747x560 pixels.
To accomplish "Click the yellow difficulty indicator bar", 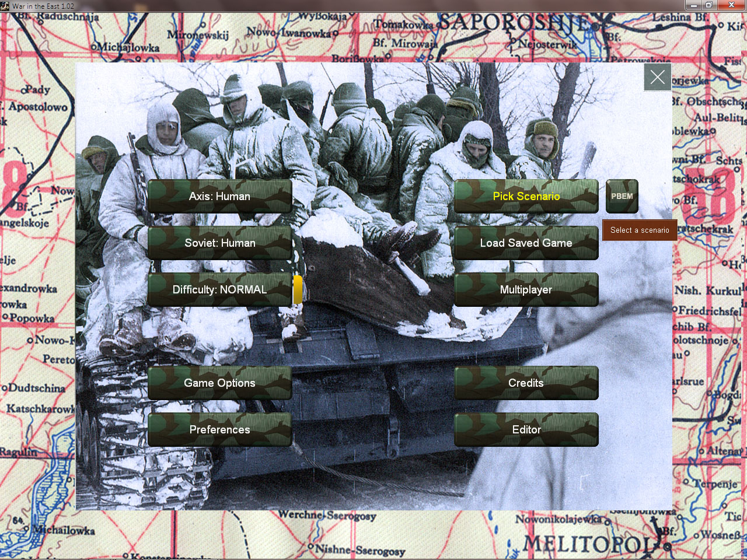I will click(298, 290).
